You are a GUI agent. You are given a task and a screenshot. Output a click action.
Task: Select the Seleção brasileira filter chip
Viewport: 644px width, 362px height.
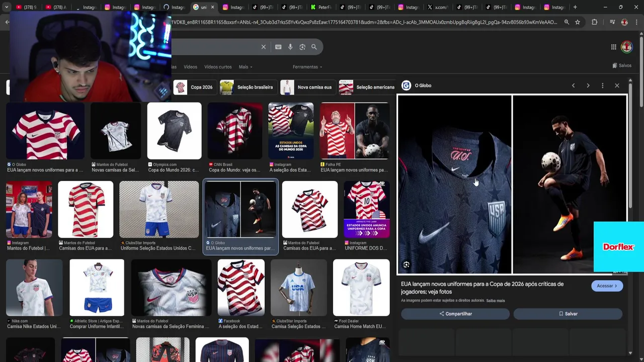tap(248, 87)
